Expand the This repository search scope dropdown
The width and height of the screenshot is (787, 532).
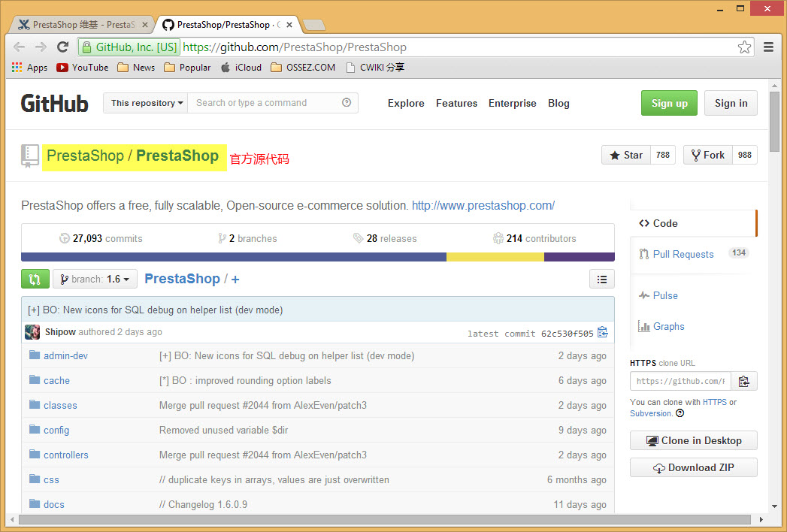[x=146, y=103]
